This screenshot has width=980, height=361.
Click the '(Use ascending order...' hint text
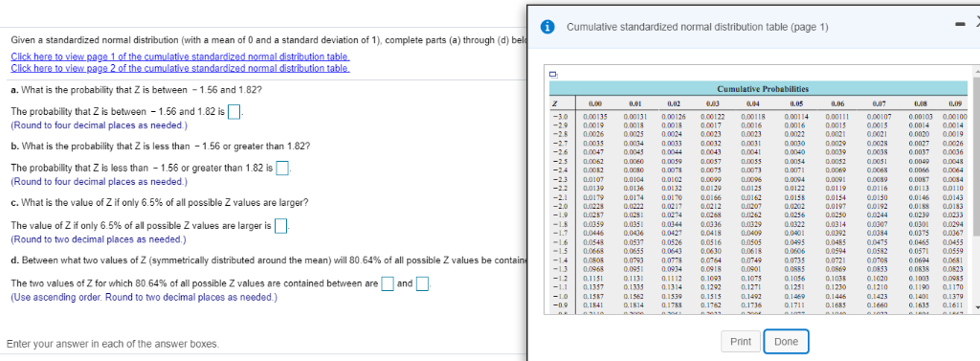[x=145, y=297]
